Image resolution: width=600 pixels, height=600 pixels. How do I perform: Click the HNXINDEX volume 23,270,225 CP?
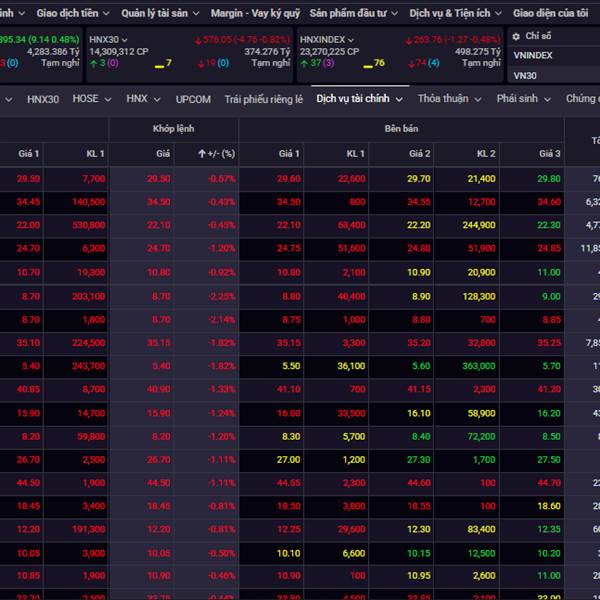[x=329, y=52]
